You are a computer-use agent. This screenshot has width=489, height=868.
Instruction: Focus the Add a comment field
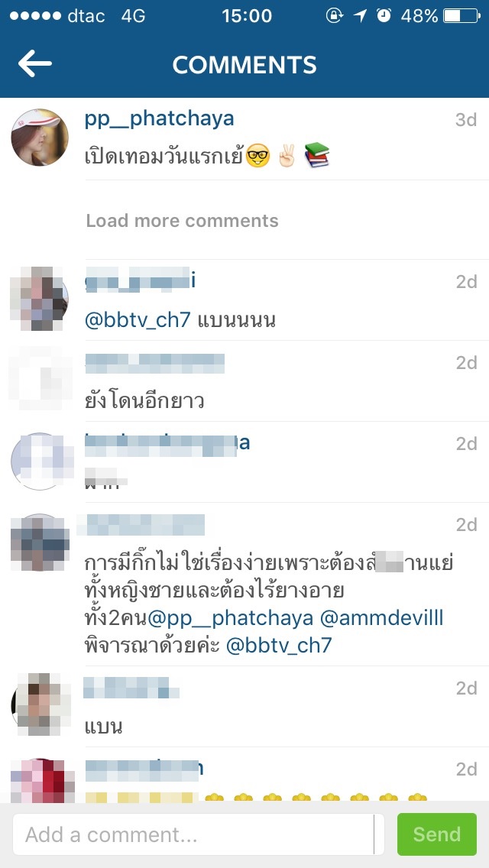point(194,834)
